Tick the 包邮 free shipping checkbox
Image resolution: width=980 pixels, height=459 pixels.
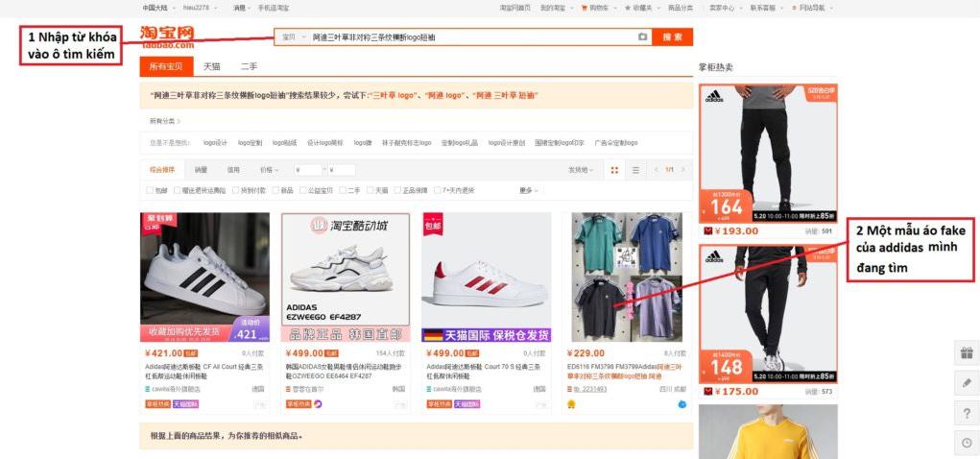[150, 190]
